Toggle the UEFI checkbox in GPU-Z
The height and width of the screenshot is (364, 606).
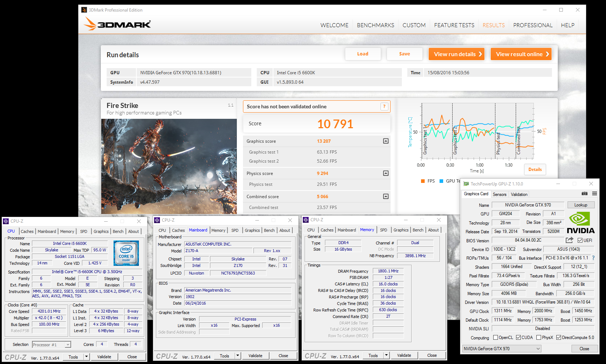[580, 240]
